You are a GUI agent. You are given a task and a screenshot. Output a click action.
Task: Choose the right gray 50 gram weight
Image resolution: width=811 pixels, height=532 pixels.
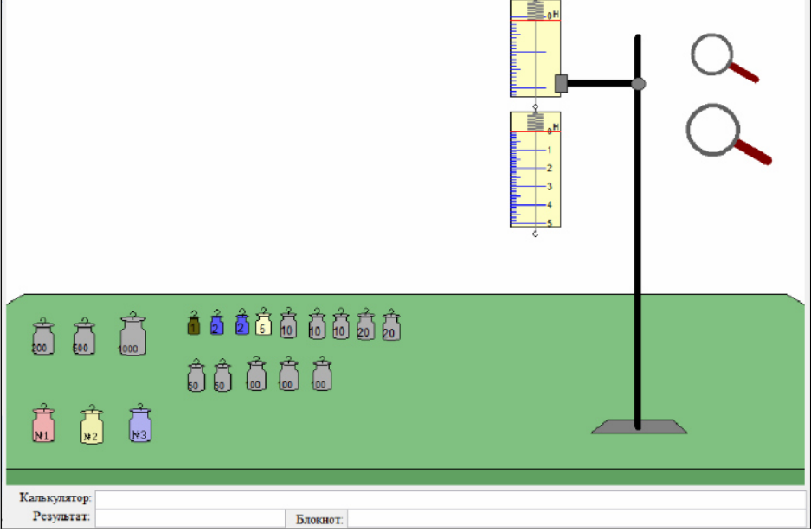tap(222, 375)
